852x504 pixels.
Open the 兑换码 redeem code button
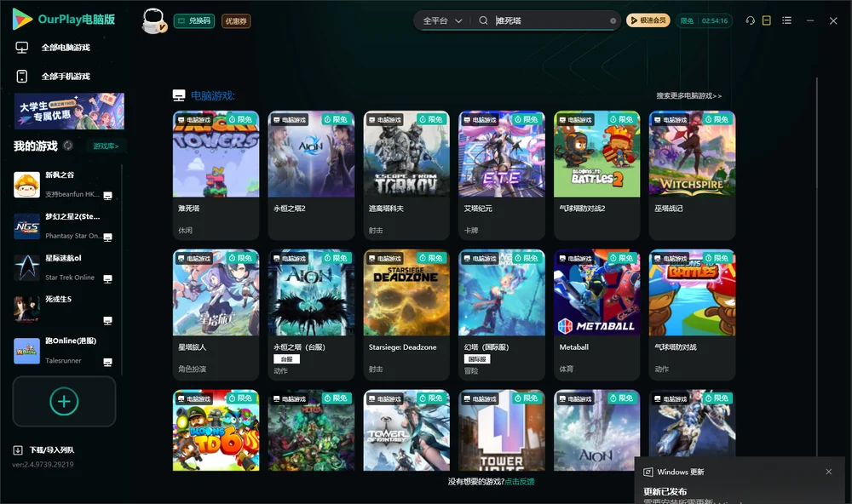(x=194, y=20)
